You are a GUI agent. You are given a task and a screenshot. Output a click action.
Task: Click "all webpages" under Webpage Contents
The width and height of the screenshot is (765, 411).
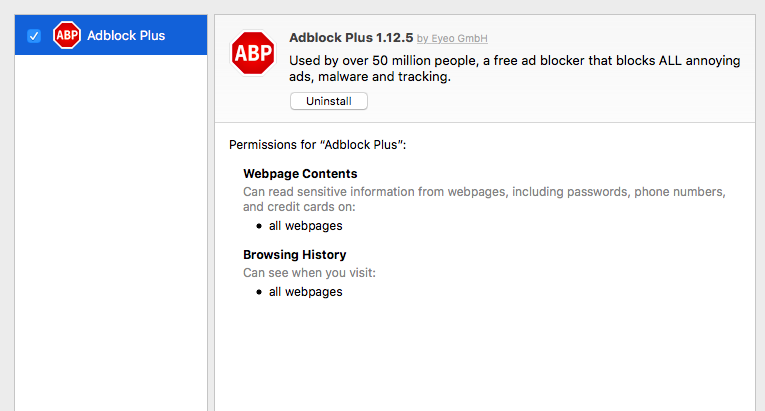[x=305, y=225]
